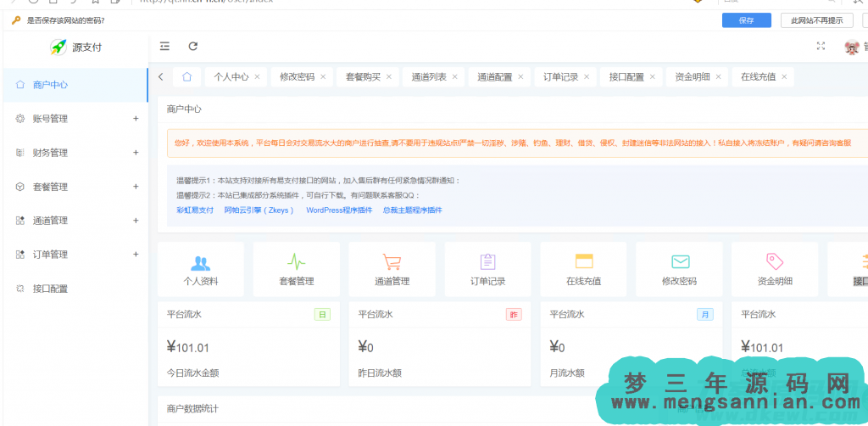The height and width of the screenshot is (426, 868).
Task: Open 资金明细 tag shortcut card
Action: tap(775, 269)
